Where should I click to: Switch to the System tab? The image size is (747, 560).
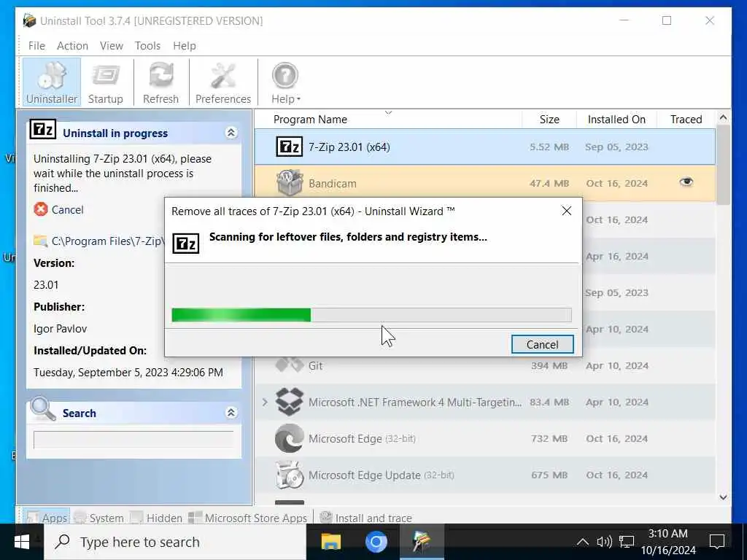pyautogui.click(x=99, y=518)
